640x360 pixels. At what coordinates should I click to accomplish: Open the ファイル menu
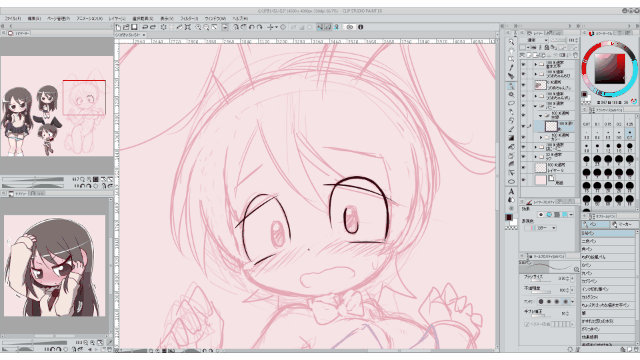coord(13,18)
